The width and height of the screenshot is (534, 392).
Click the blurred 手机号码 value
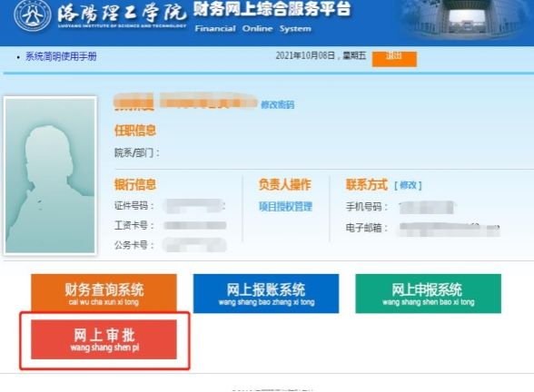click(x=427, y=207)
